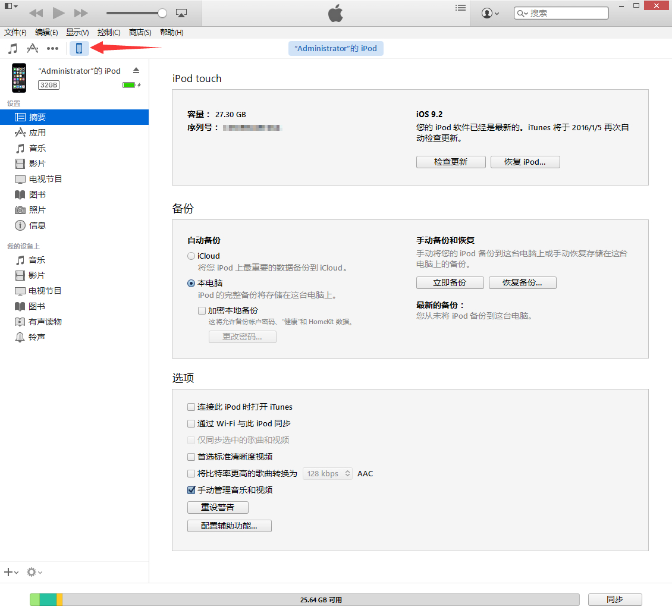Select the iCloud backup radio button
This screenshot has height=616, width=672.
pyautogui.click(x=191, y=256)
